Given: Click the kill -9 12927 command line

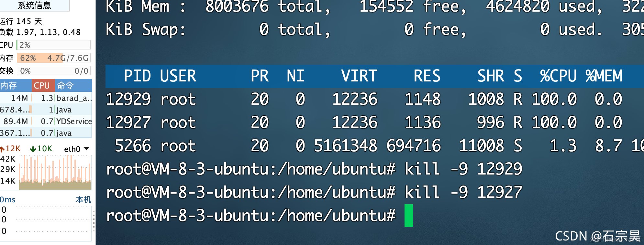Looking at the screenshot, I should [463, 192].
